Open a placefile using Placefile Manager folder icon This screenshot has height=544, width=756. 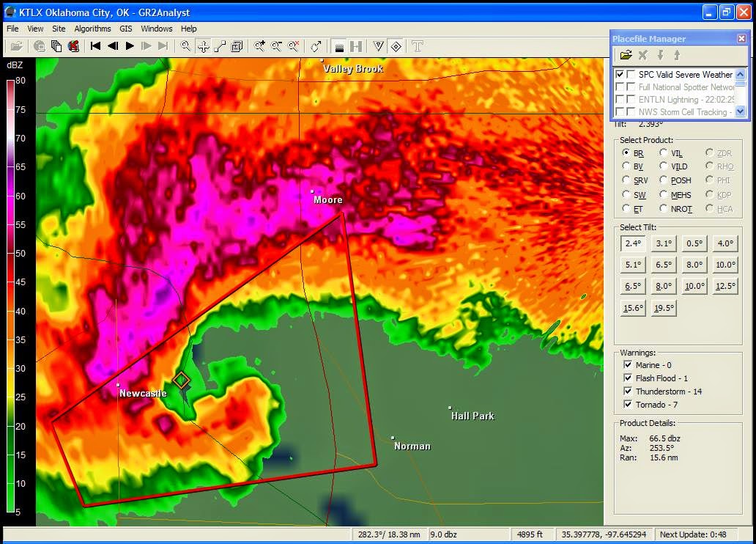[626, 55]
